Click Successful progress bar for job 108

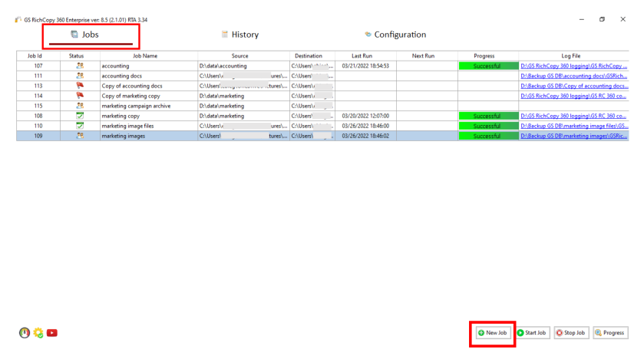(x=488, y=116)
